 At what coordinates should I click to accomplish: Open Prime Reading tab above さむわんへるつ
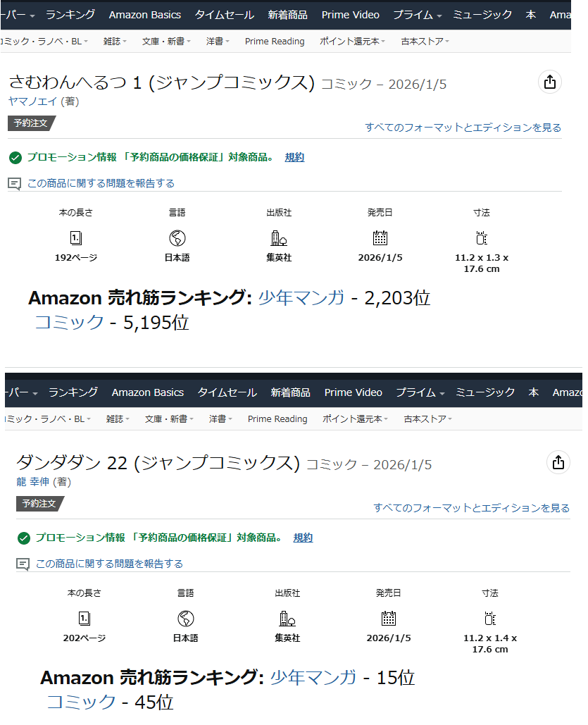pyautogui.click(x=275, y=42)
